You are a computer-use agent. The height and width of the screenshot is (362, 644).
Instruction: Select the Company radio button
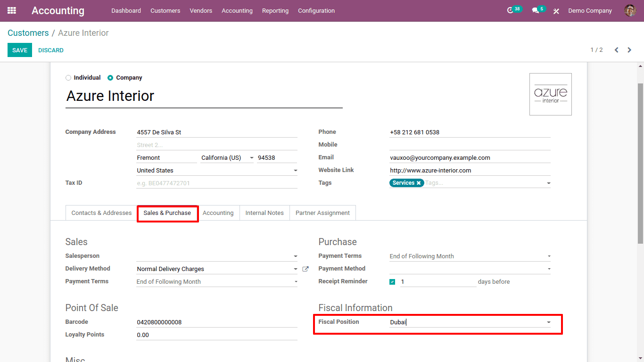coord(110,78)
